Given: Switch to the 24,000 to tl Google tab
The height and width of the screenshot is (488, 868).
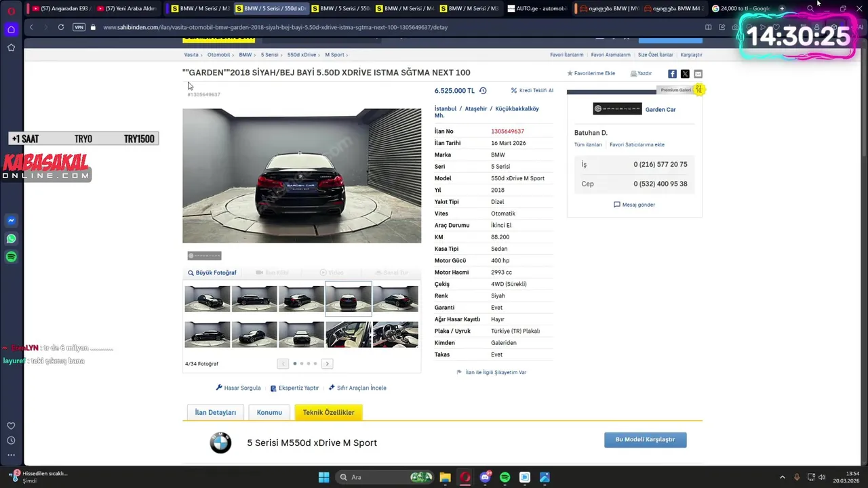Looking at the screenshot, I should click(x=741, y=9).
